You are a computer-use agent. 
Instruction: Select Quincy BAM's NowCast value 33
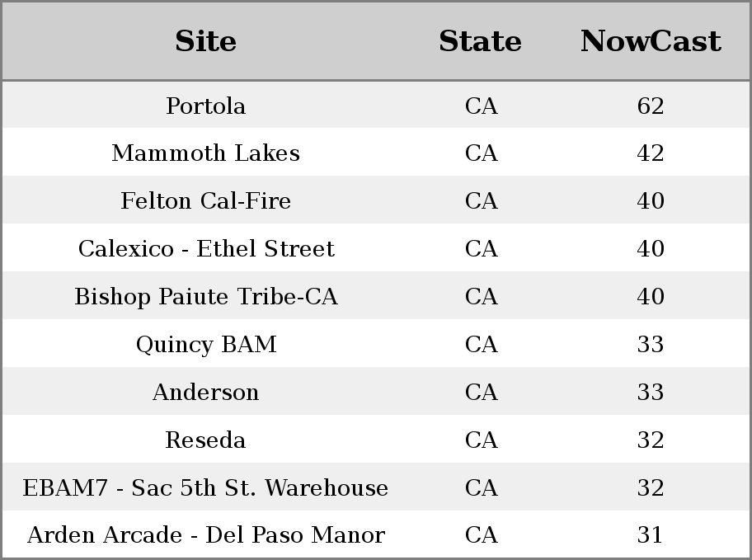click(651, 344)
